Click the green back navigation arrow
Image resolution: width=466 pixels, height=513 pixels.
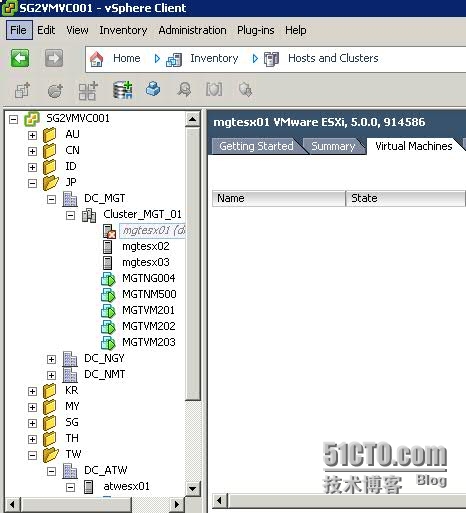coord(20,58)
